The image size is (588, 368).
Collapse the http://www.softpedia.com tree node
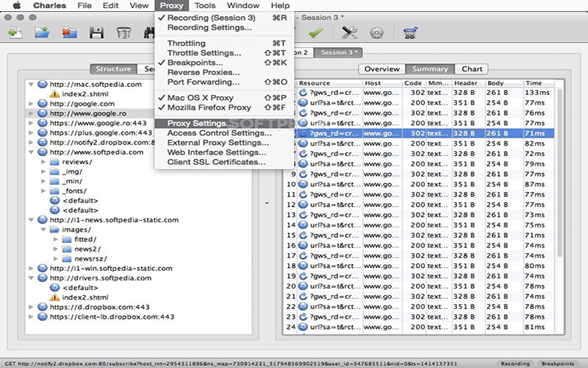[31, 152]
